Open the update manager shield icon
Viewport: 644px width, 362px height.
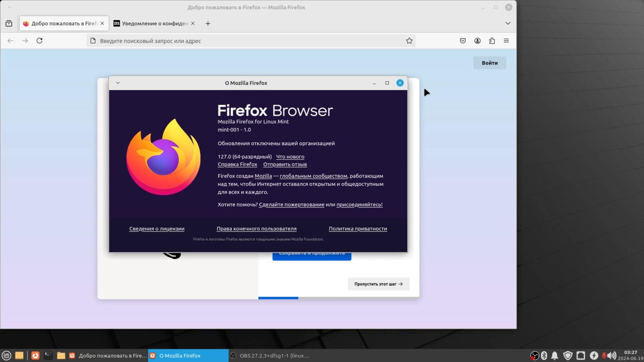coord(568,355)
